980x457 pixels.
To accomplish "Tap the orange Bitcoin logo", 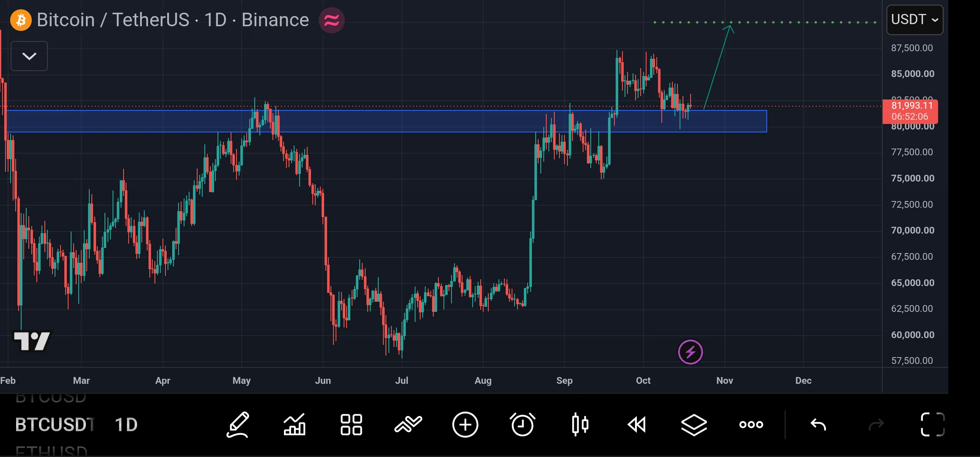I will pos(21,20).
